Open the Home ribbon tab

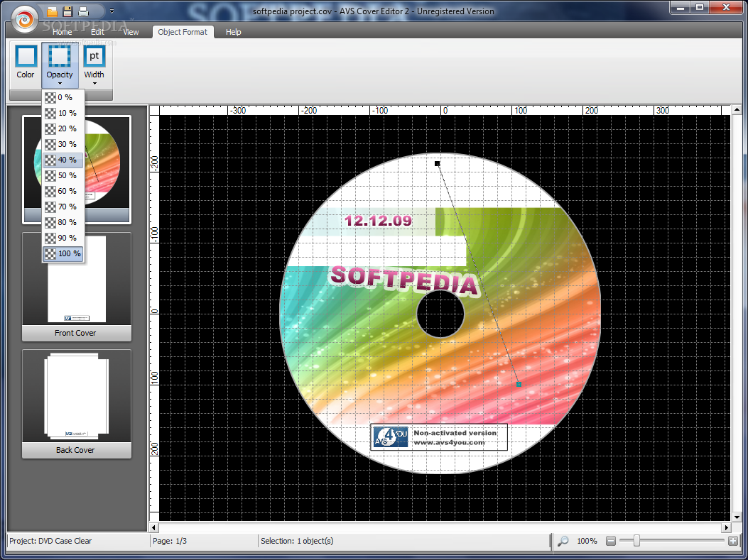point(62,32)
